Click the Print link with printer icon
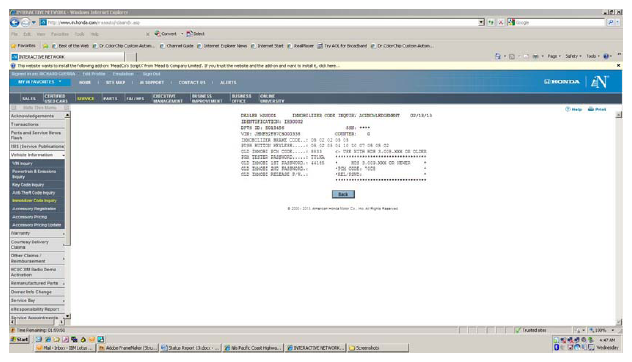The image size is (632, 362). pos(597,109)
